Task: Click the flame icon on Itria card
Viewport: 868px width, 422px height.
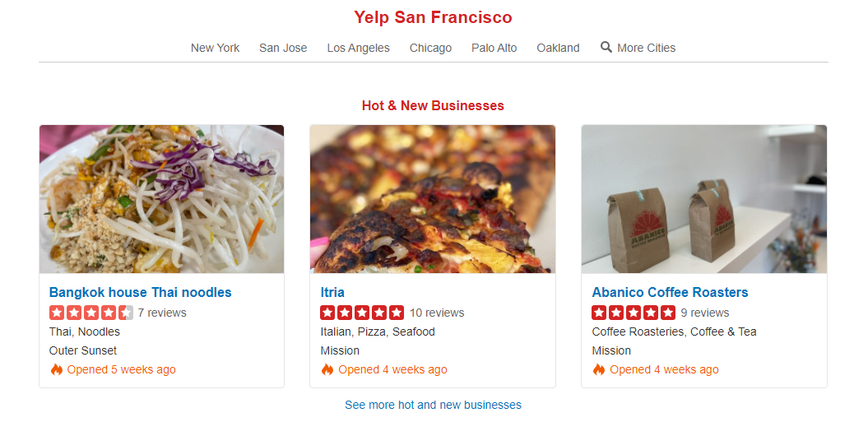Action: pos(327,370)
